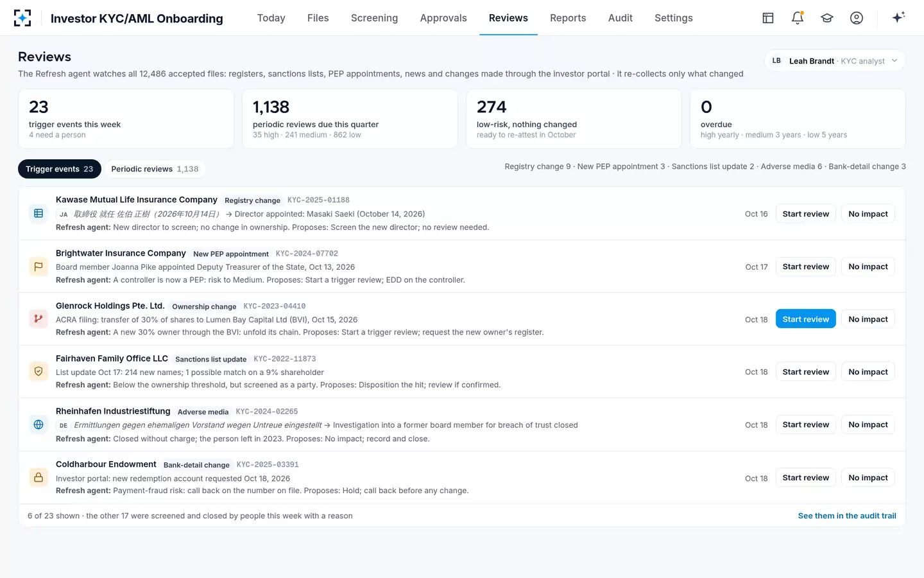
Task: Switch to Periodic reviews list
Action: [x=155, y=169]
